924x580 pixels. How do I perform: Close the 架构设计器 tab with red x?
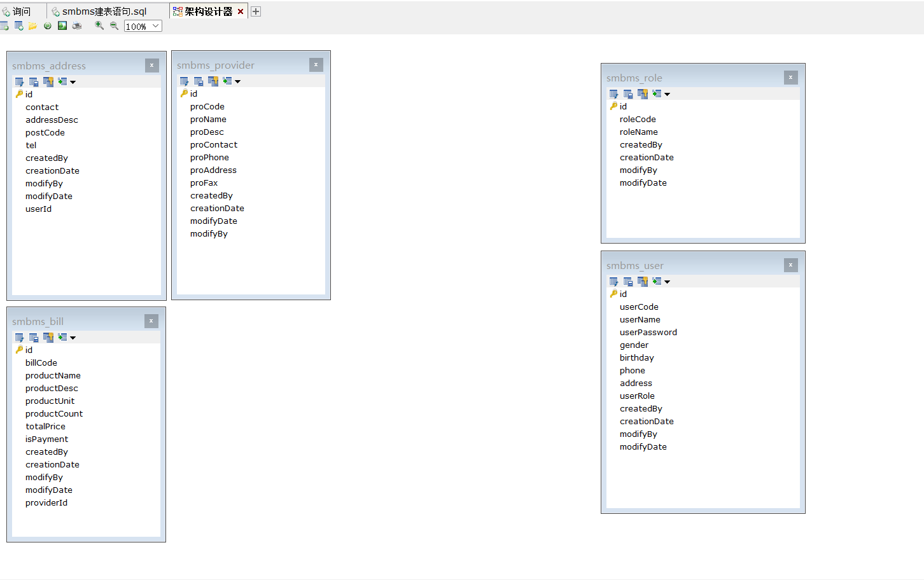click(x=241, y=11)
